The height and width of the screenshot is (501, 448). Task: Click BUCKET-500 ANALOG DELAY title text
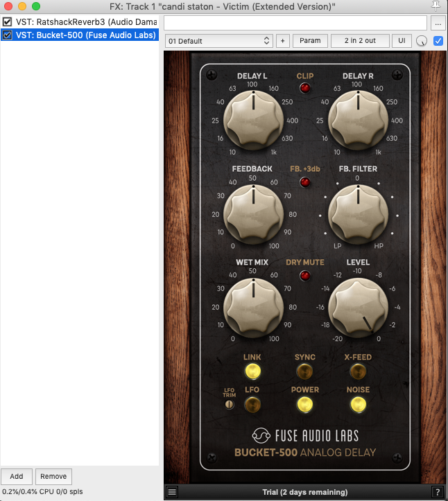click(305, 452)
